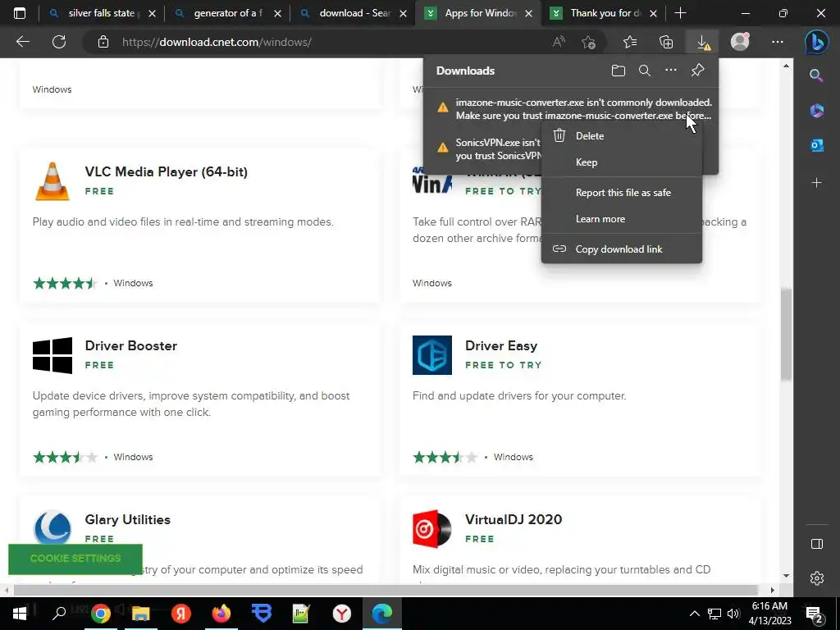Add this page to favorites star icon
The image size is (840, 630).
tap(588, 42)
